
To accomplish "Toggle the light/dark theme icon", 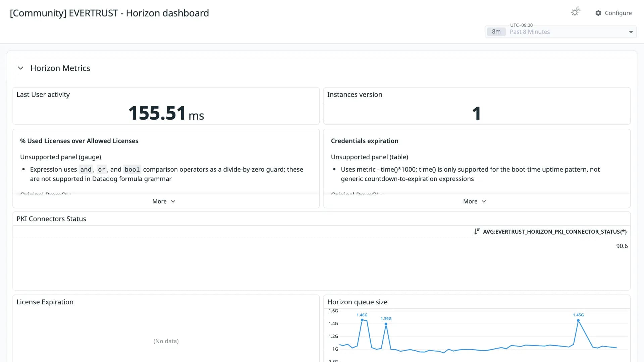I will click(x=576, y=12).
